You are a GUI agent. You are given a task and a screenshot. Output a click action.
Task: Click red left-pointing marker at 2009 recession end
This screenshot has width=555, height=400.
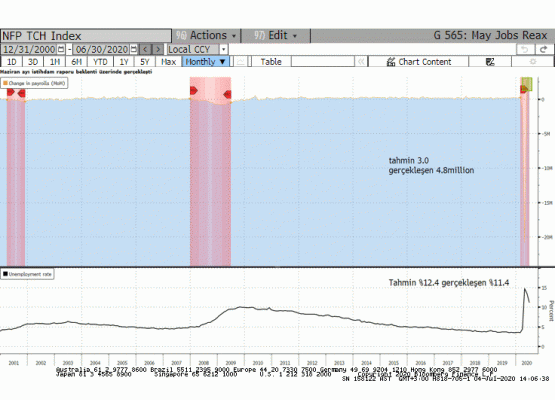click(x=228, y=94)
